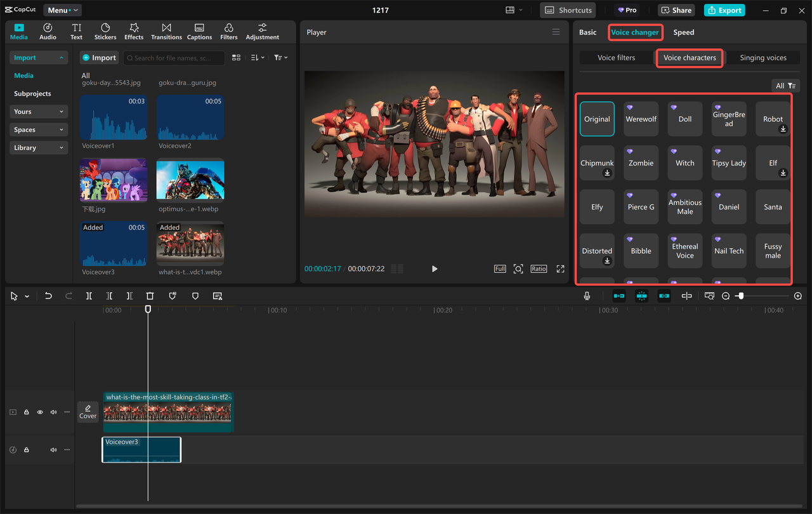Select the Werewolf voice character
Screen dimensions: 812x514
(641, 119)
